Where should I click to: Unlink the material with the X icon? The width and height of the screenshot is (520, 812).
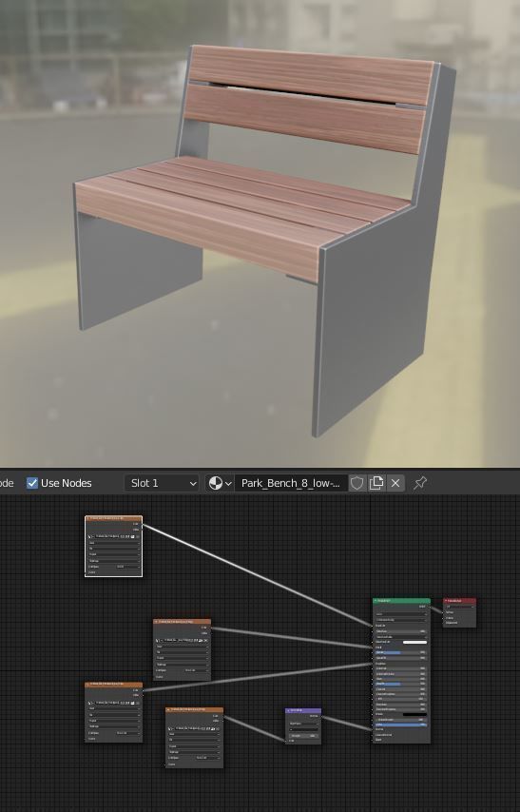pos(395,483)
